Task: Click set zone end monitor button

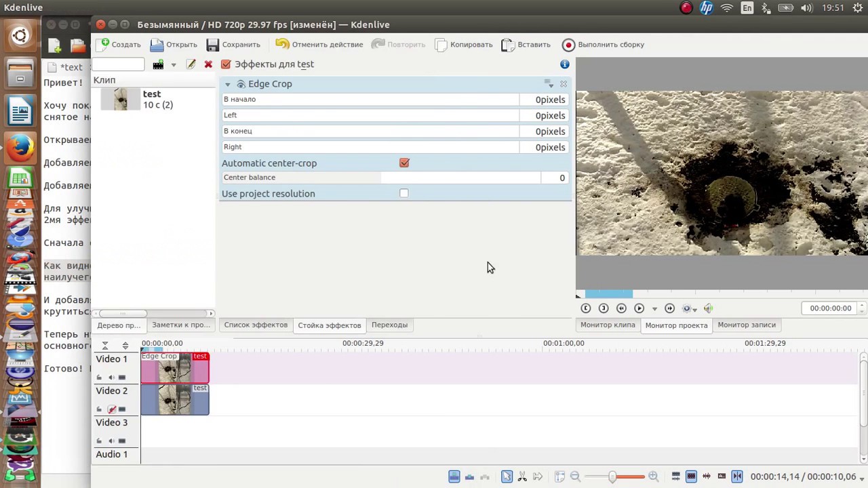Action: click(x=604, y=308)
